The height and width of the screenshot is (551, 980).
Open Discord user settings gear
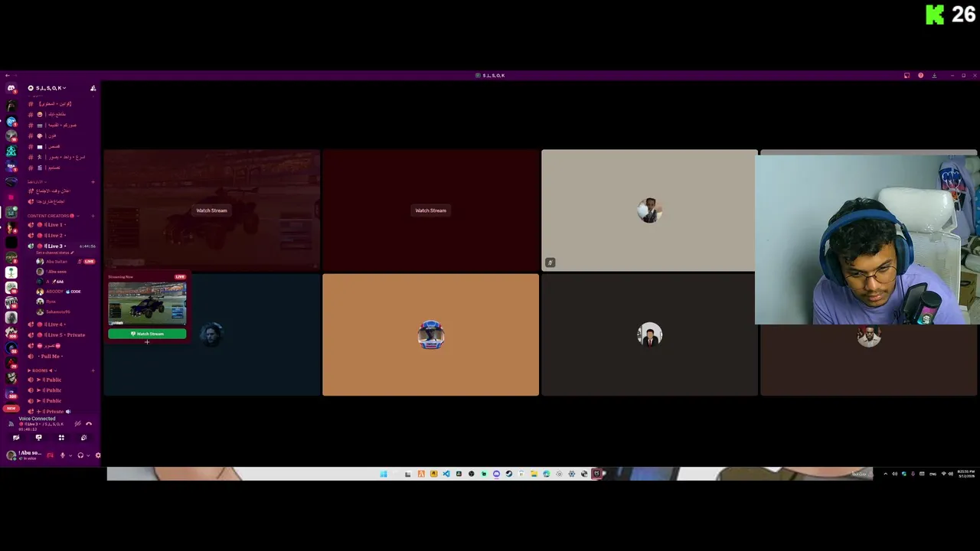(x=98, y=455)
